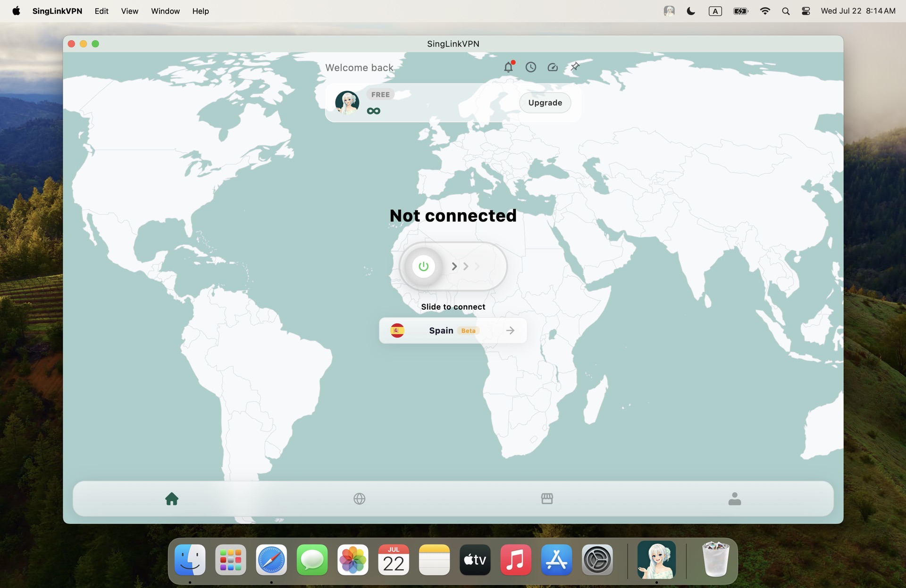Click the slide-to-connect track arrows
The height and width of the screenshot is (588, 906).
466,266
